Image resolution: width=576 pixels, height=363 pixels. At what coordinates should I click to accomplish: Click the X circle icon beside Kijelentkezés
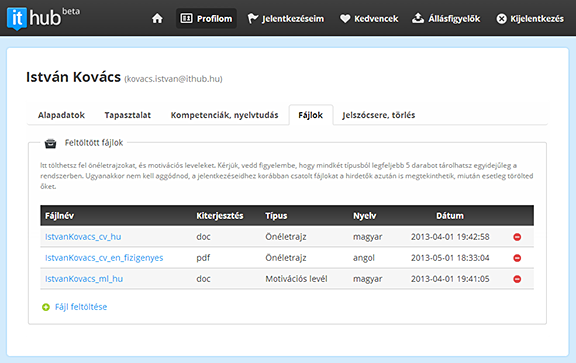coord(501,19)
